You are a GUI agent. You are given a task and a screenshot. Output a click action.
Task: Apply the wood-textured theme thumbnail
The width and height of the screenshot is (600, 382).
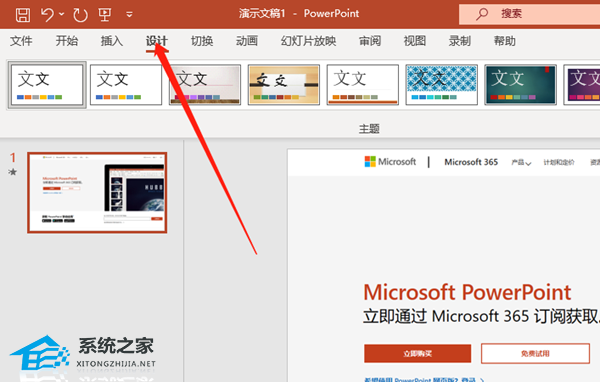coord(284,85)
